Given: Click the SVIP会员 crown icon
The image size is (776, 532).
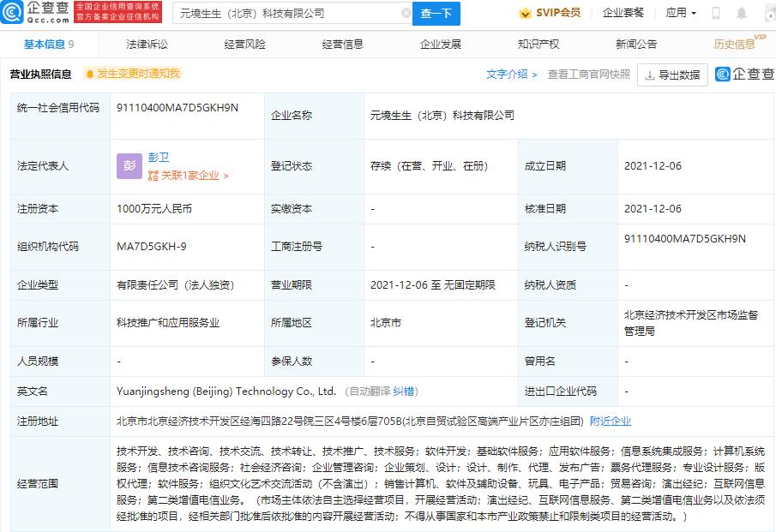Looking at the screenshot, I should (526, 13).
